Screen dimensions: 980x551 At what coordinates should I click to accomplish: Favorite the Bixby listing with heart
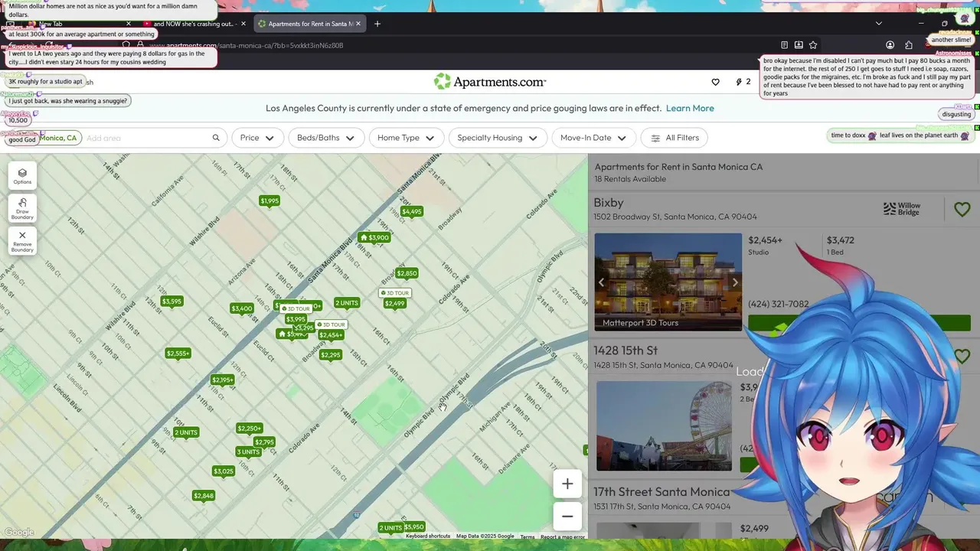962,209
